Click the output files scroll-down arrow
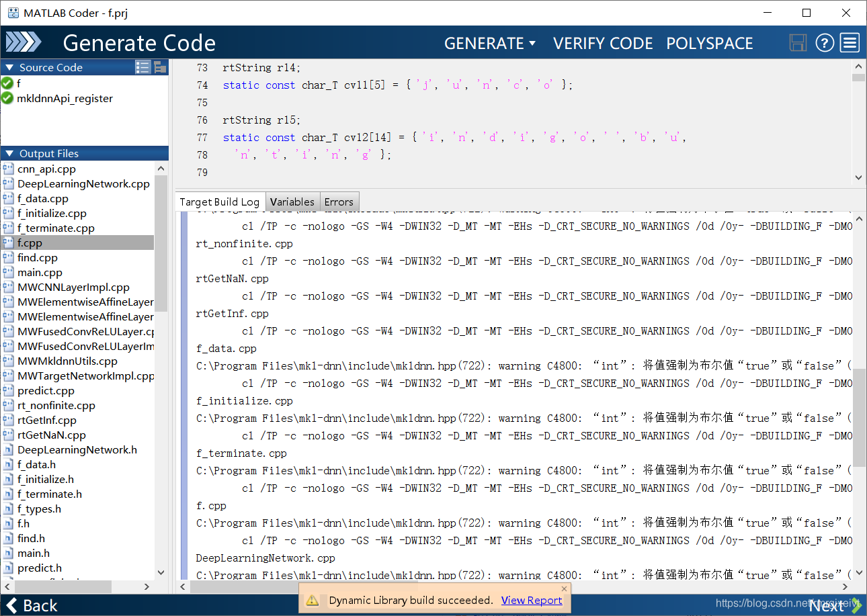 pyautogui.click(x=161, y=573)
